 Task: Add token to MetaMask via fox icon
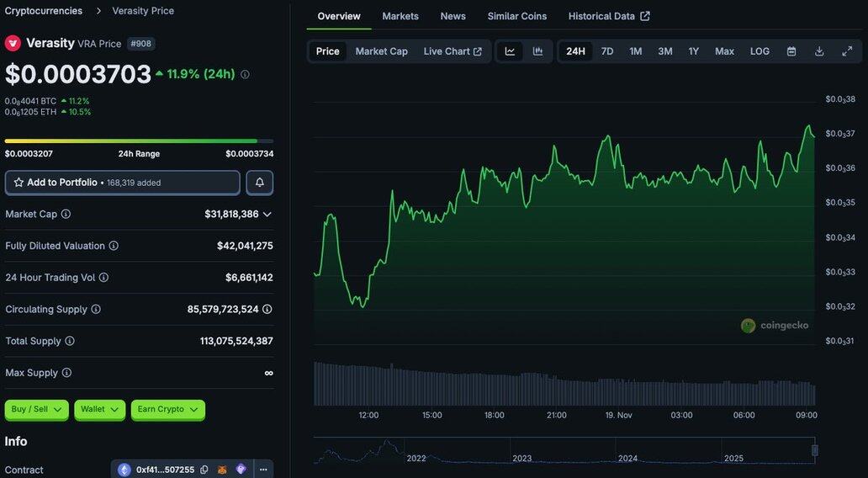coord(223,470)
